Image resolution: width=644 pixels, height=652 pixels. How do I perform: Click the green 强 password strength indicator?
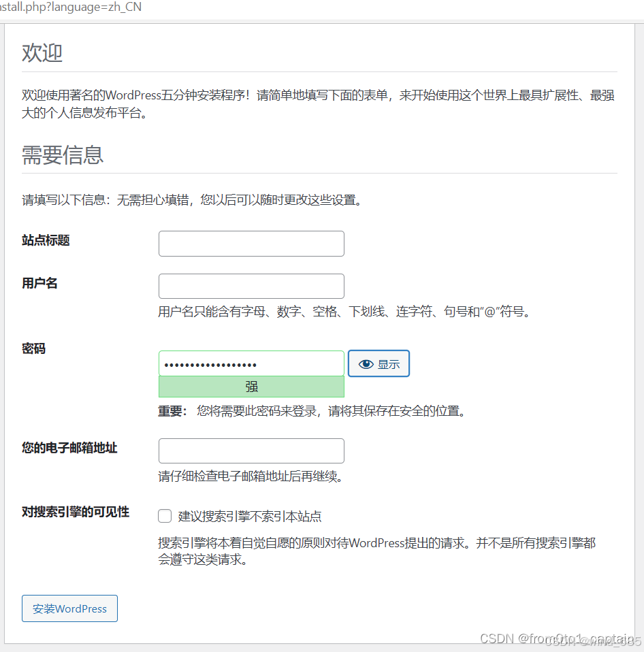coord(251,387)
